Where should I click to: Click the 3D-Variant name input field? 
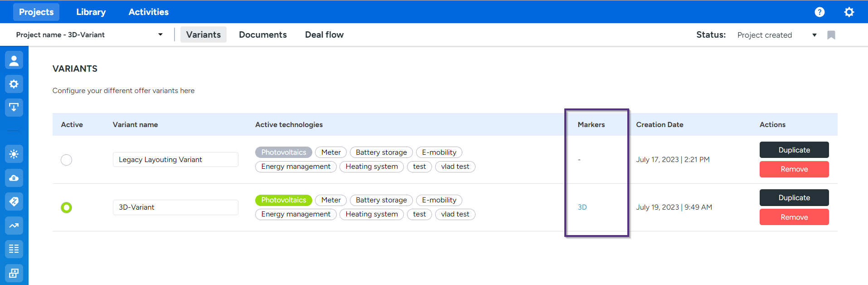pyautogui.click(x=175, y=207)
